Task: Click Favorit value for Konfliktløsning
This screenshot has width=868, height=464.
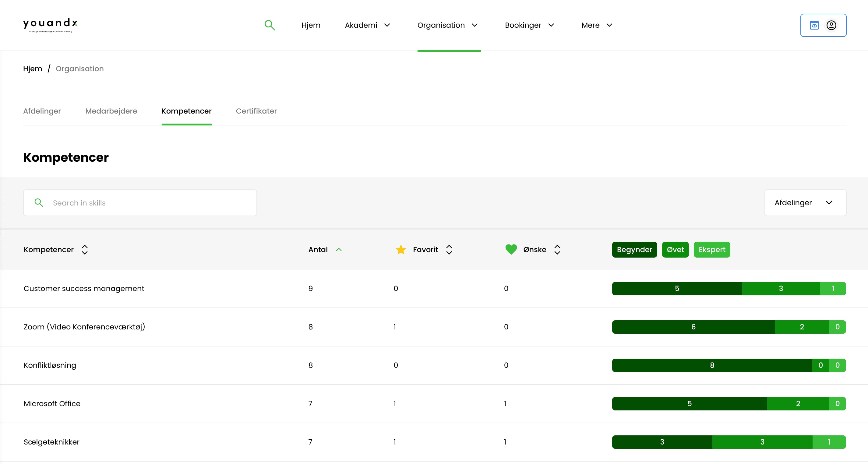Action: [x=396, y=365]
